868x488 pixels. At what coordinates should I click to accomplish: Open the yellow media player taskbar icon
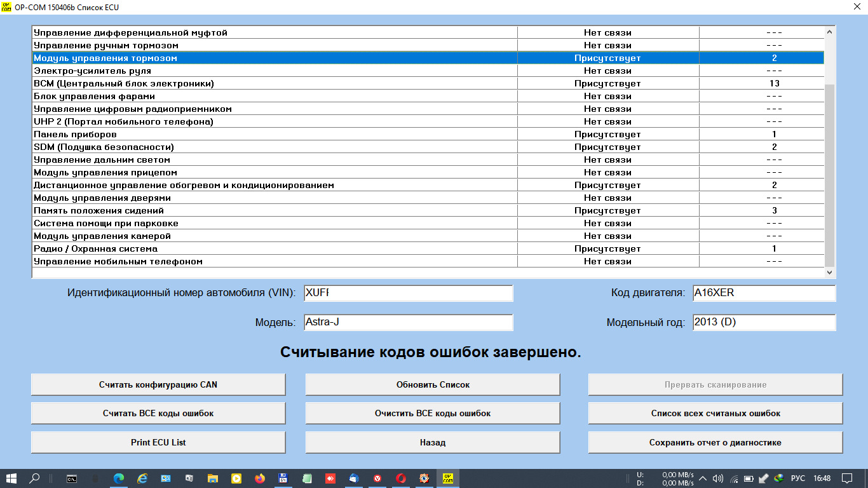point(236,478)
